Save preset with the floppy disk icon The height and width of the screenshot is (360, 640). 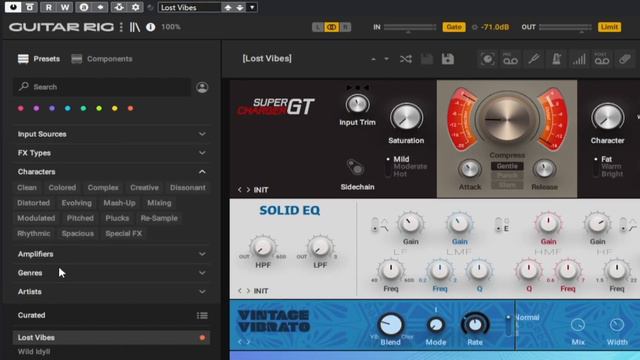click(x=427, y=59)
